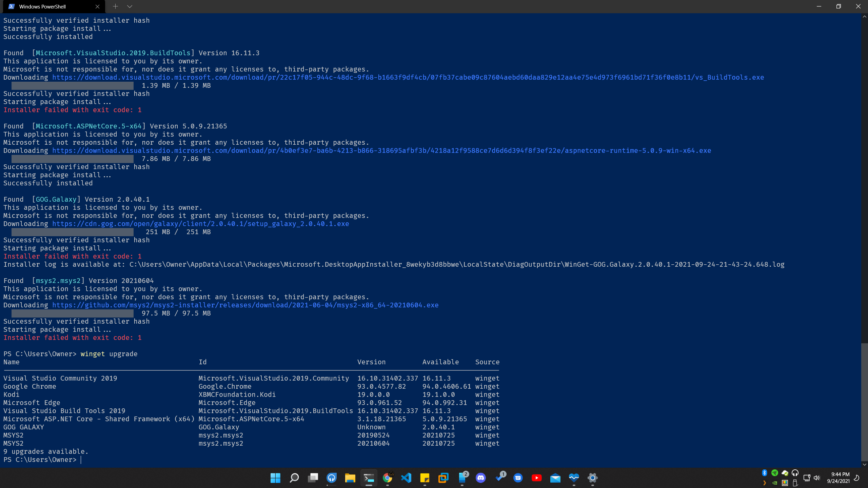The width and height of the screenshot is (868, 488).
Task: Click the XBMCFoundation.Kodi Id cell
Action: pyautogui.click(x=237, y=394)
